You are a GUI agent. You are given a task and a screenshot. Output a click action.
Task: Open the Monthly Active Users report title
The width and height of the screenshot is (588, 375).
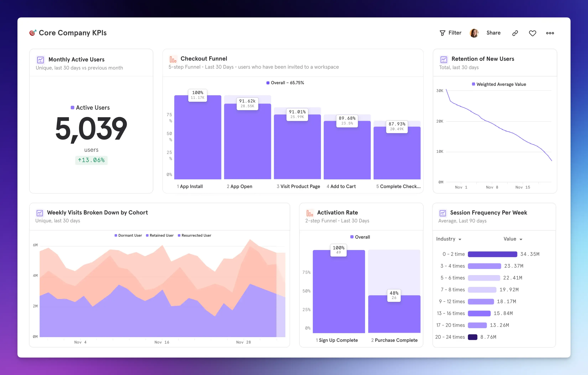pyautogui.click(x=76, y=60)
